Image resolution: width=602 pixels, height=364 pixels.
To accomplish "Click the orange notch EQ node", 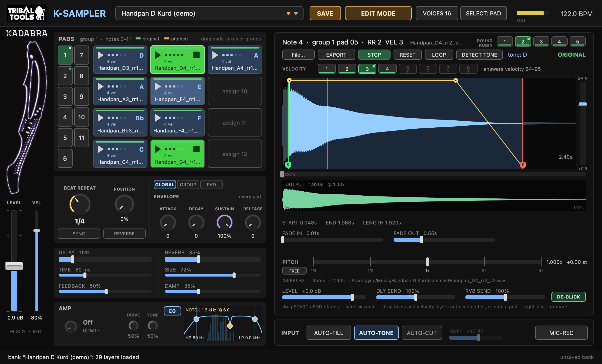I will (x=230, y=326).
